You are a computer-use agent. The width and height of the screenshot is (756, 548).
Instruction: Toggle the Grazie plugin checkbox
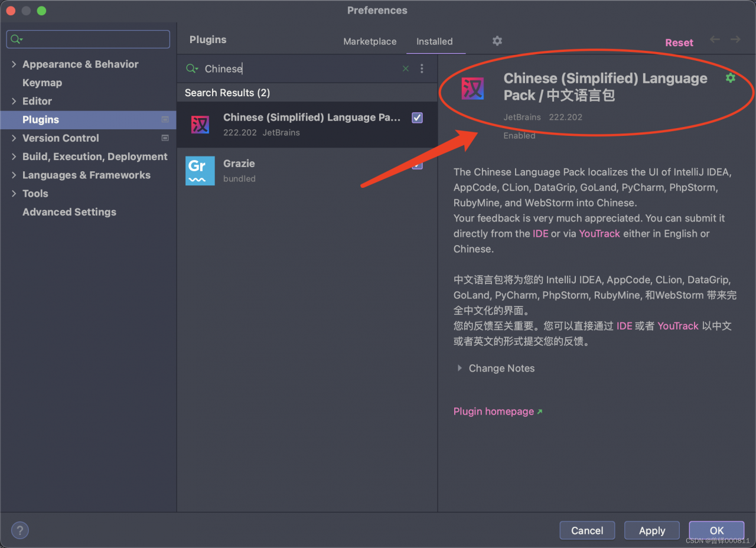click(417, 164)
